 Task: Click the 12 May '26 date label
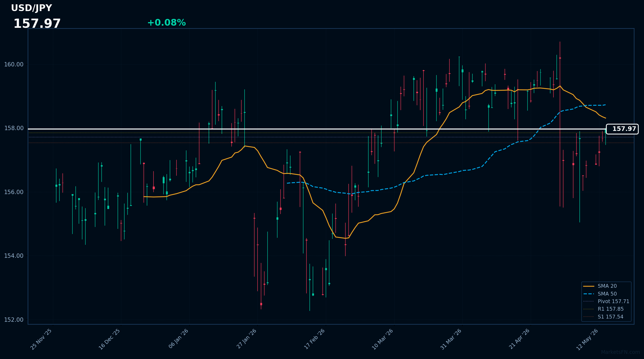[587, 340]
